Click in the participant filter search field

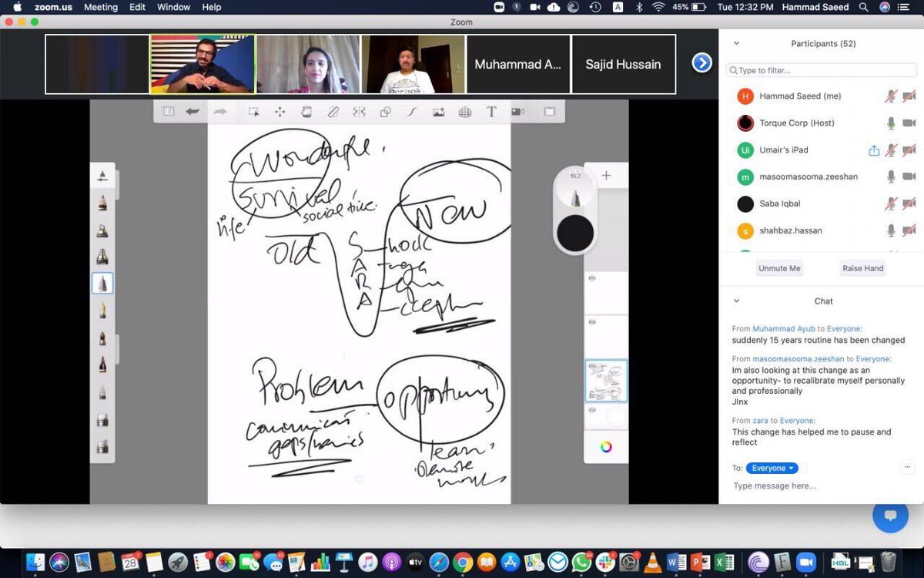(822, 70)
